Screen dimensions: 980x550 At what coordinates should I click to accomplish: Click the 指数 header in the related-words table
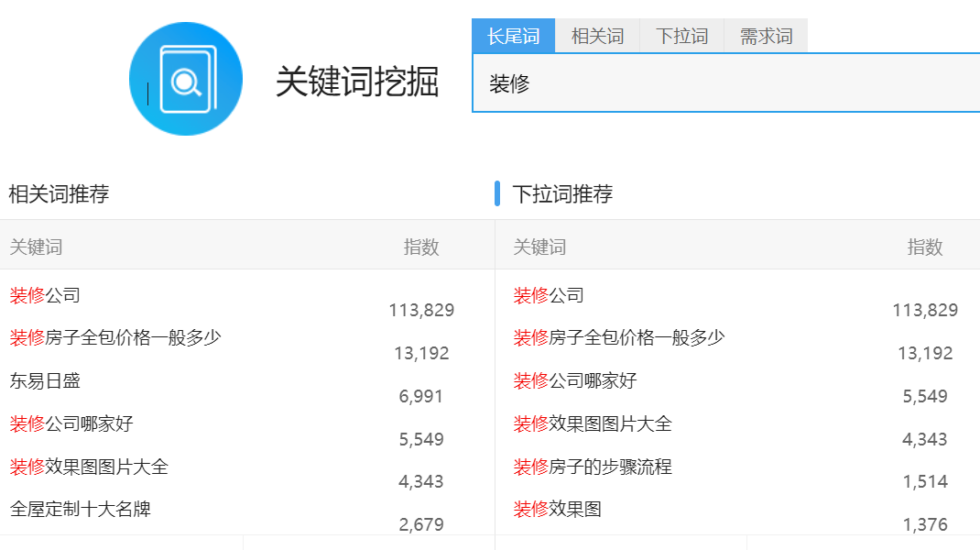pyautogui.click(x=421, y=247)
